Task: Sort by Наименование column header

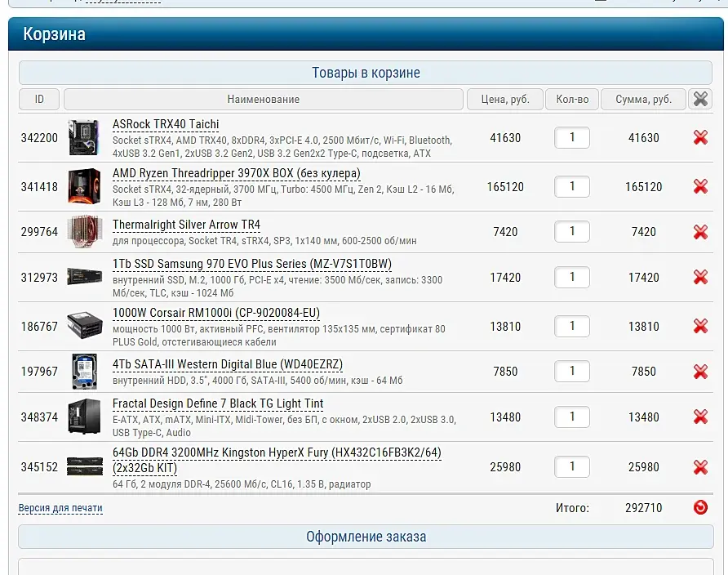Action: 264,99
